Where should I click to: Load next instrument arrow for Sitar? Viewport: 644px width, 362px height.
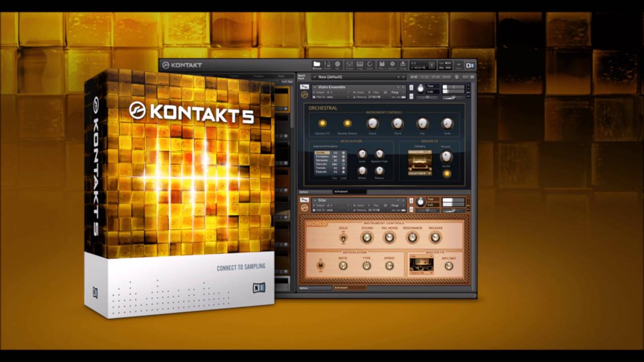tap(403, 200)
